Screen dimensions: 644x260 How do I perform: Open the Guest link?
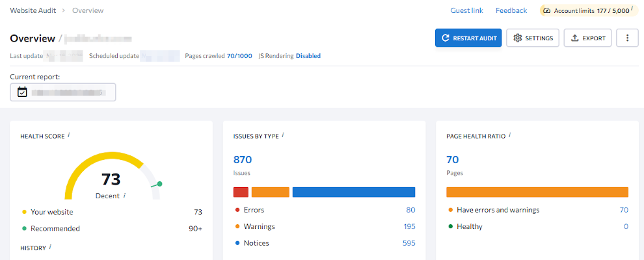click(466, 10)
